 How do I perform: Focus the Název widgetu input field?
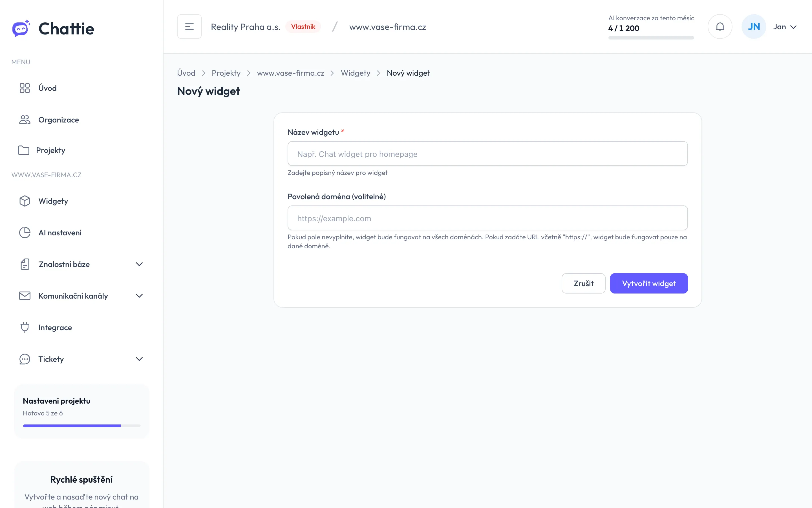pos(487,154)
